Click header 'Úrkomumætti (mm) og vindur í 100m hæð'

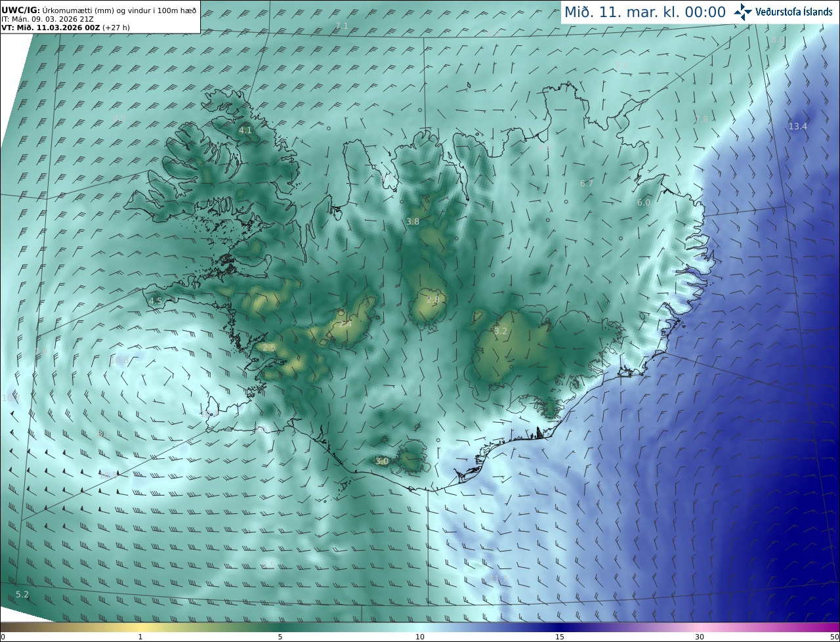(119, 11)
